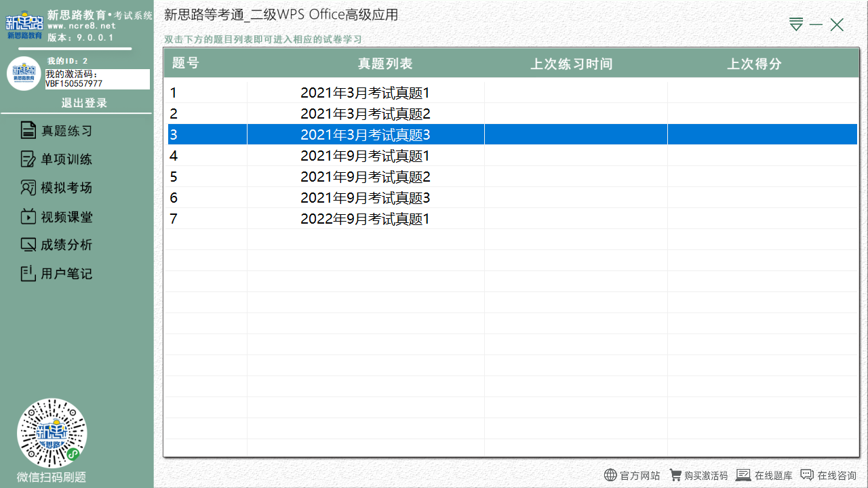This screenshot has width=868, height=488.
Task: Click question number 4 cell
Action: click(207, 156)
